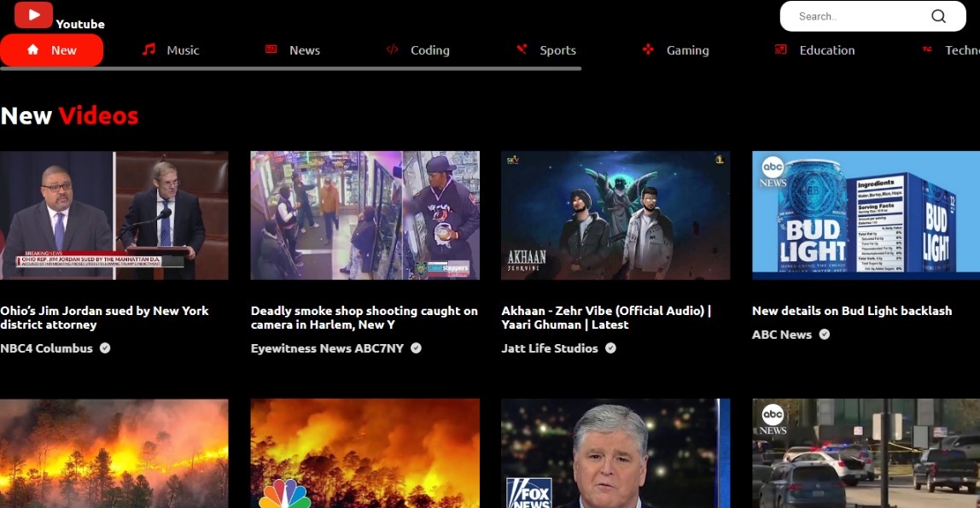The height and width of the screenshot is (508, 980).
Task: Click the Education category icon
Action: click(780, 50)
